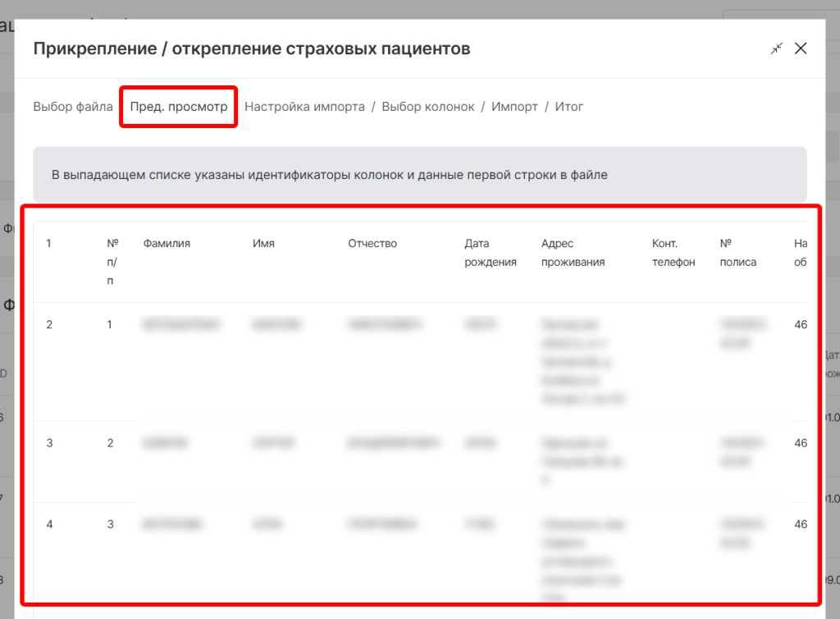
Task: Click the Дата рождения column header
Action: 490,253
